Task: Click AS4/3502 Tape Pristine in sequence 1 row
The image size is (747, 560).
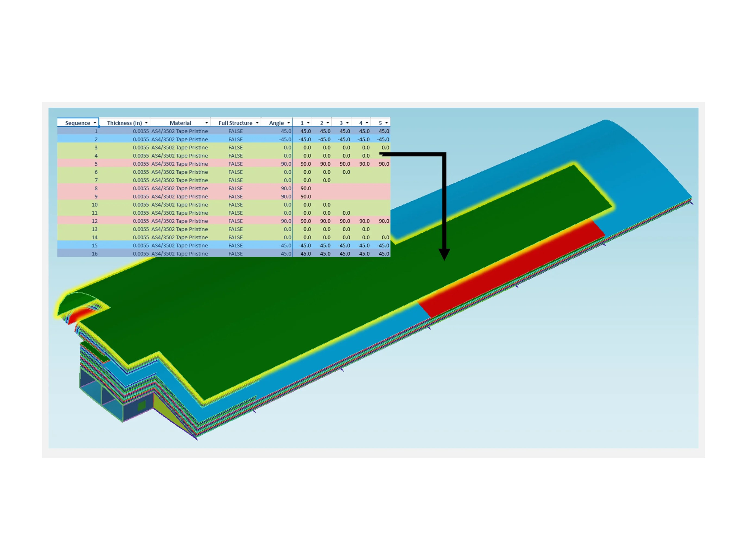Action: pos(180,131)
